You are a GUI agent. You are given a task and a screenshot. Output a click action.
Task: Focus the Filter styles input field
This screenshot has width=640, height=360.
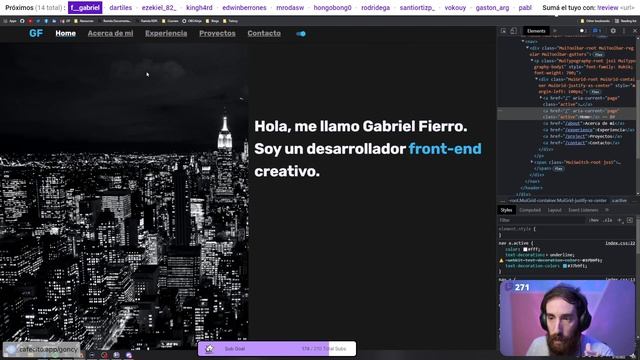[x=541, y=220]
